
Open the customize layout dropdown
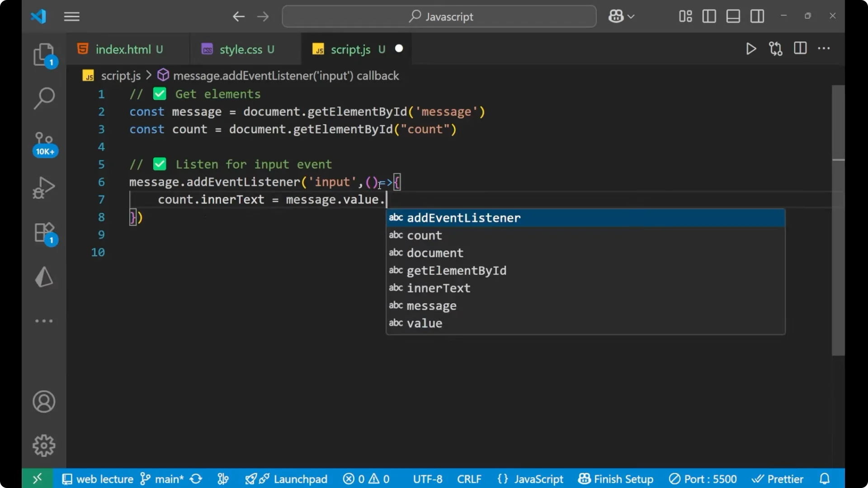click(684, 16)
